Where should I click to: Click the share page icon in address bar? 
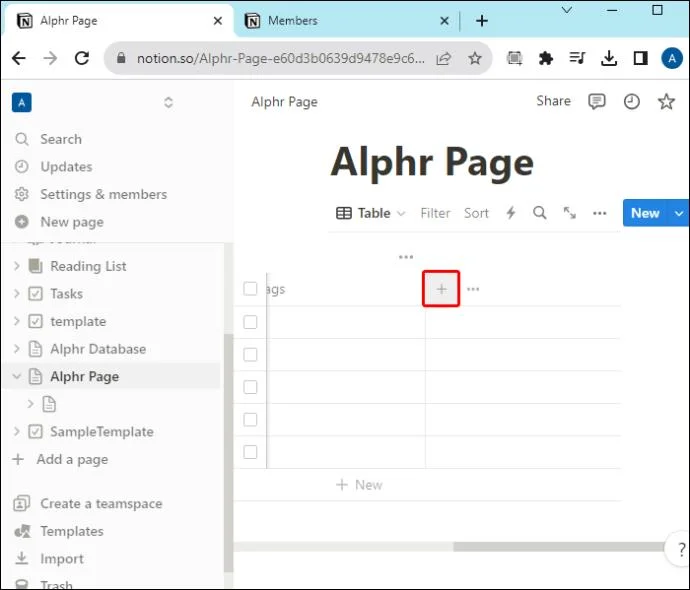point(444,58)
